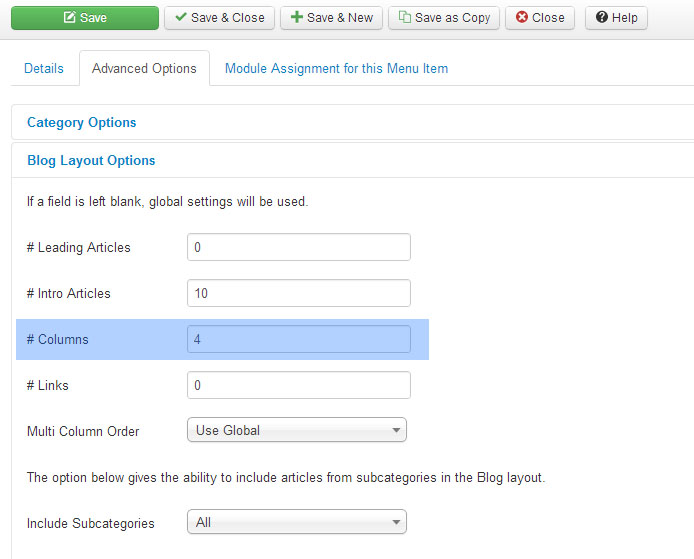Expand the Category Options section
694x559 pixels.
82,123
